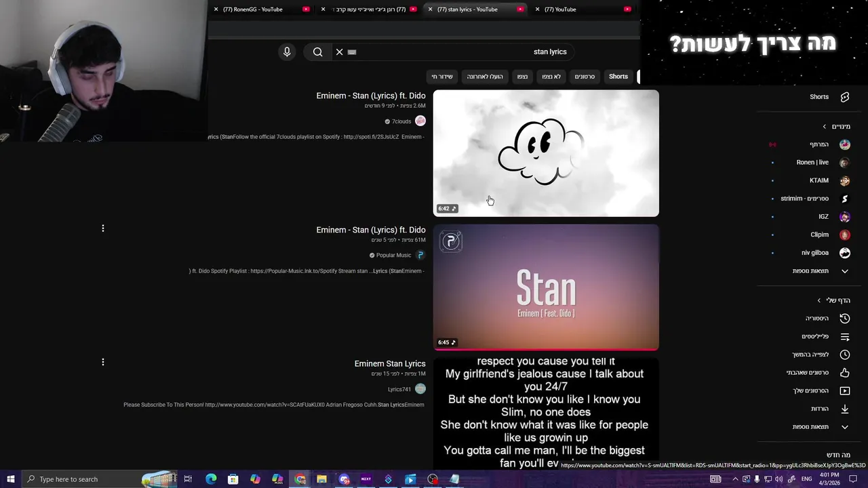Switch to the (77) YouTube browser tab
The height and width of the screenshot is (488, 868).
(x=583, y=9)
